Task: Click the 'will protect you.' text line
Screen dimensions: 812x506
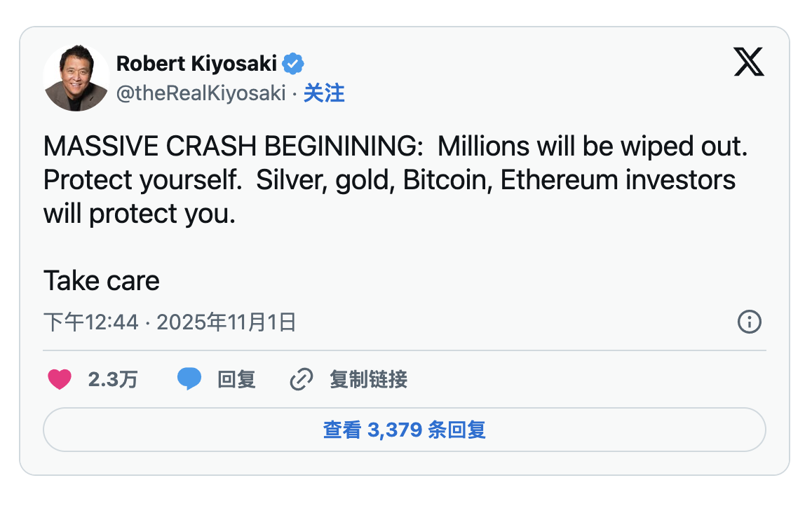Action: tap(139, 214)
